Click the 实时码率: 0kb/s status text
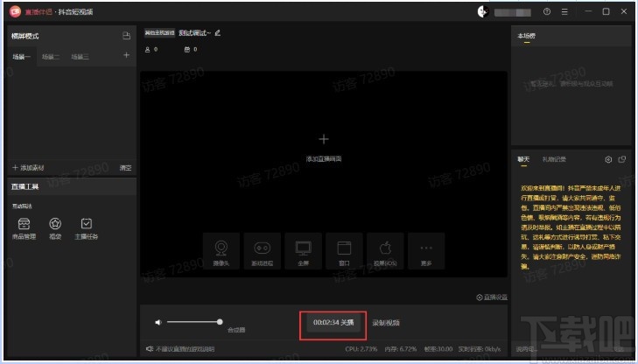Viewport: 638px width, 364px height. click(480, 349)
